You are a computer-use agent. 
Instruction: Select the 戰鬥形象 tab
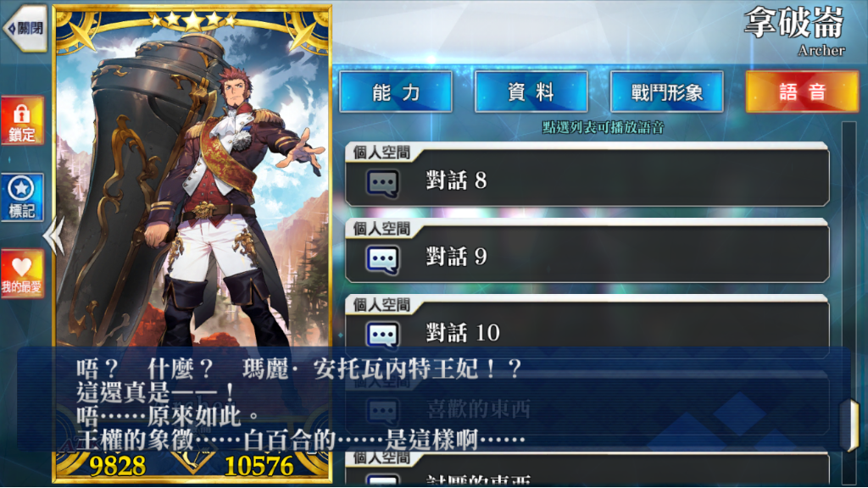pos(666,91)
